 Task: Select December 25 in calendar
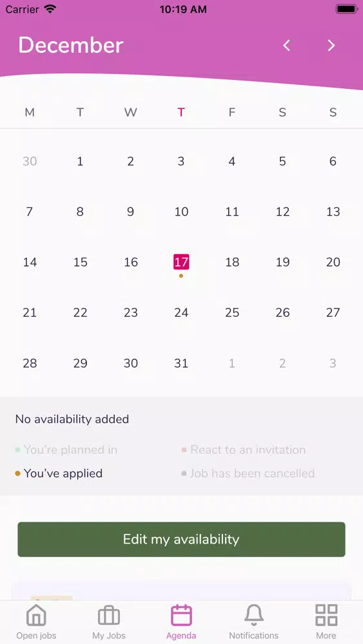pyautogui.click(x=232, y=312)
